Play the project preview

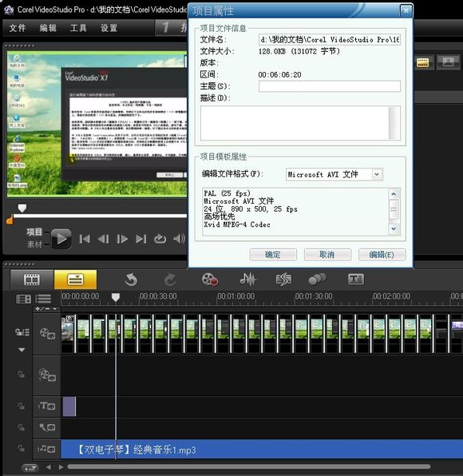click(x=61, y=239)
